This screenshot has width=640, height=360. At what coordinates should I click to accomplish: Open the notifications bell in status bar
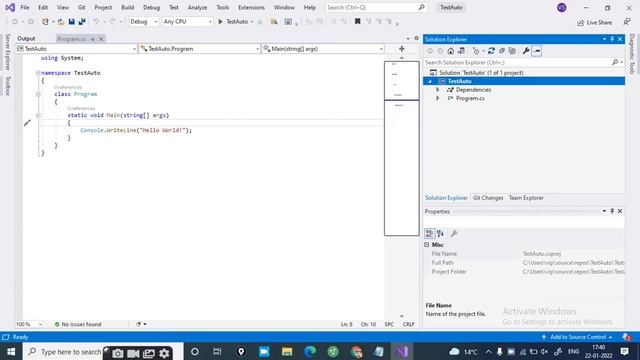coord(626,337)
